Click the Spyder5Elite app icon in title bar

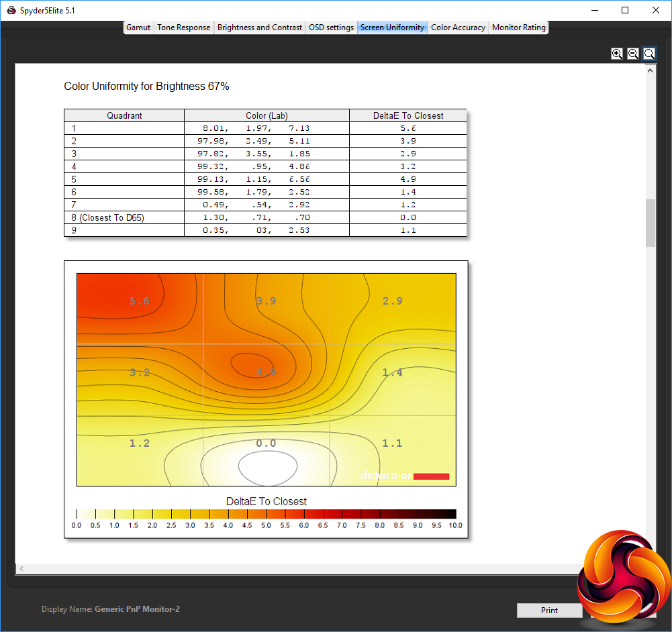click(11, 10)
